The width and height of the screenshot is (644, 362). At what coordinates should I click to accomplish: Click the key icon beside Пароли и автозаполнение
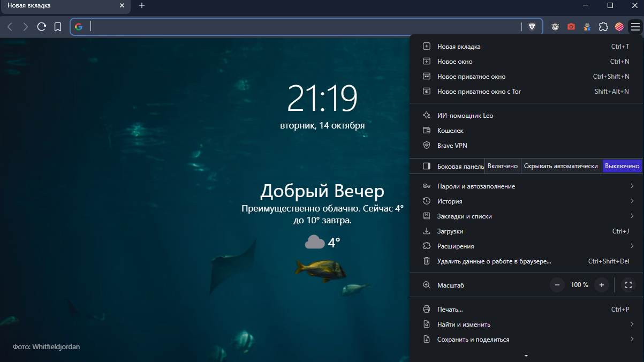[427, 186]
